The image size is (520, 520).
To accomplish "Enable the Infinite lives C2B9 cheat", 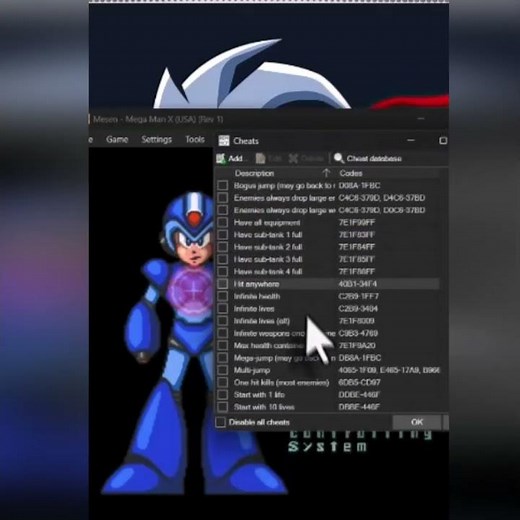I will click(x=223, y=309).
